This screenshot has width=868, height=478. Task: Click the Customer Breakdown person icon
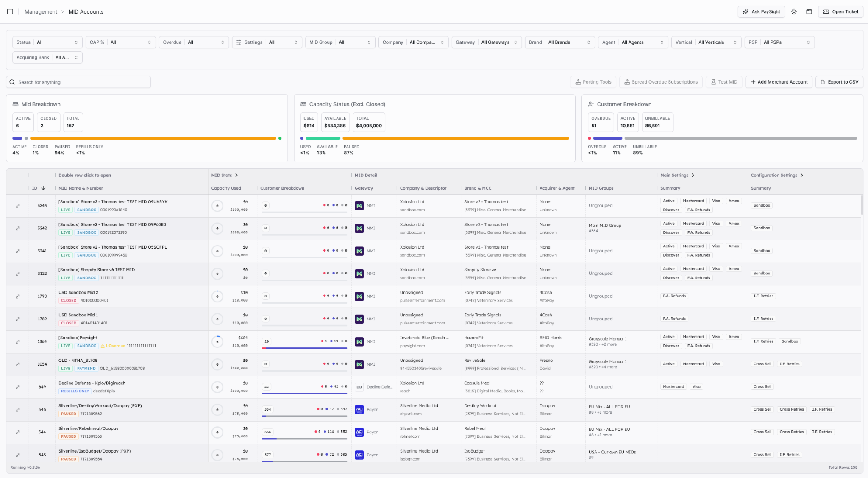[591, 104]
